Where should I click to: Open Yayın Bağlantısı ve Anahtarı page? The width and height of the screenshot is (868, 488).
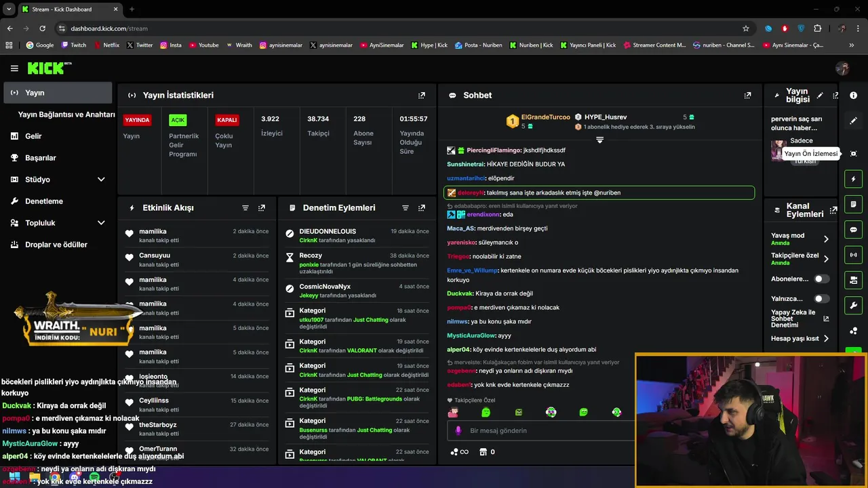[66, 115]
